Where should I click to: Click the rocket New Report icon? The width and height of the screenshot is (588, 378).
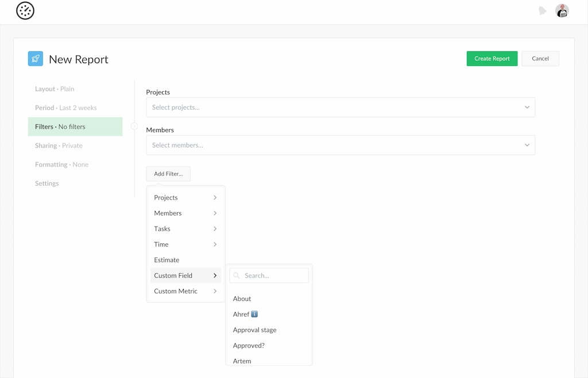click(x=36, y=59)
